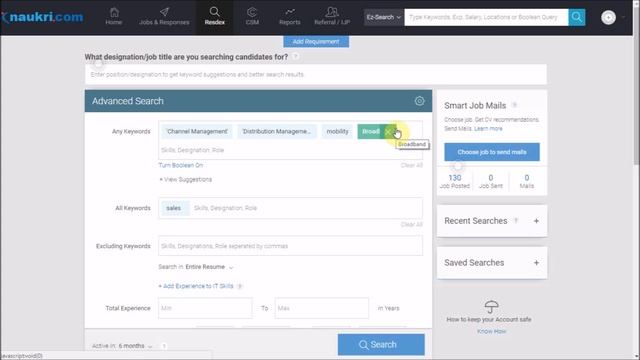
Task: Open Jobs & Responses section
Action: point(164,17)
